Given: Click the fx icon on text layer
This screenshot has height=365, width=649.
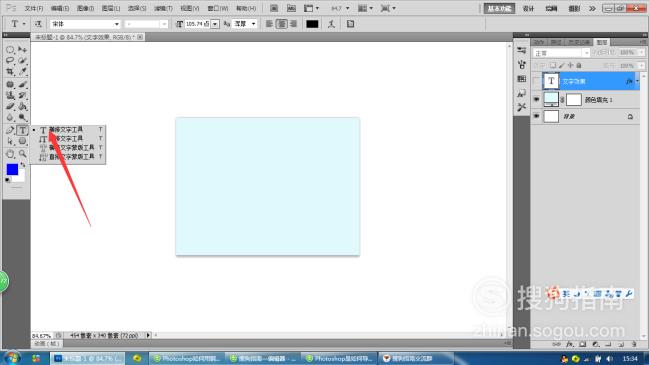Looking at the screenshot, I should (x=630, y=82).
